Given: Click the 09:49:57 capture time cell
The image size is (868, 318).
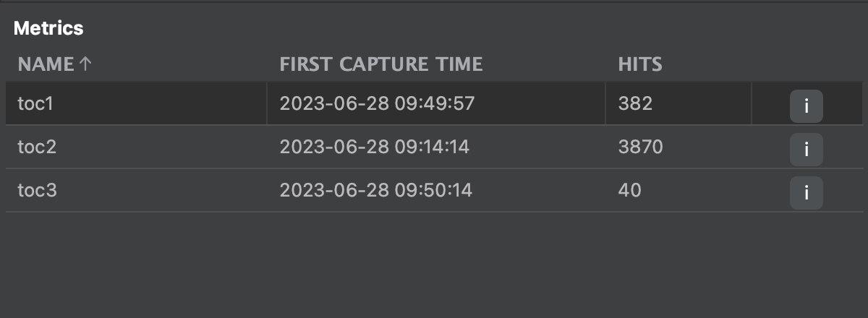Looking at the screenshot, I should 377,104.
